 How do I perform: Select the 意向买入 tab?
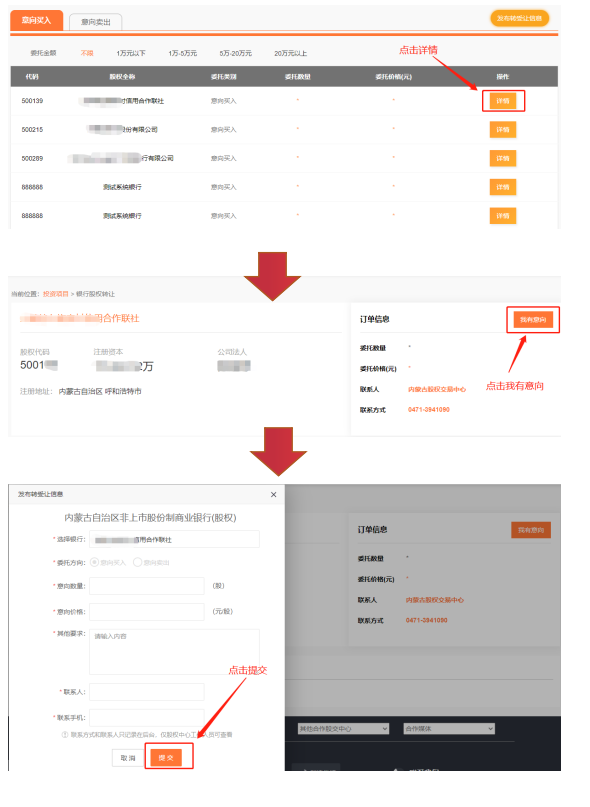click(37, 21)
